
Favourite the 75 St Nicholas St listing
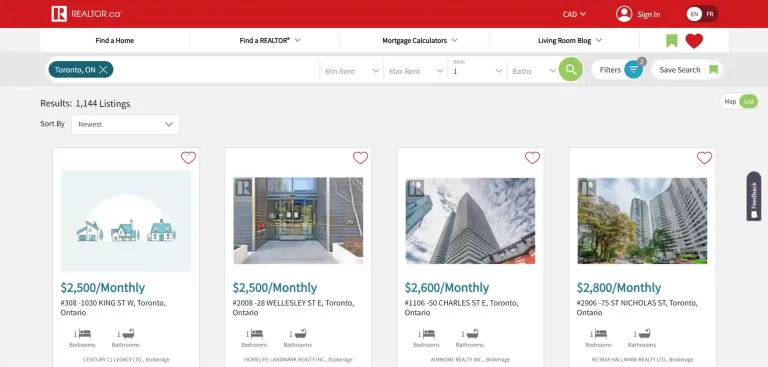point(704,158)
